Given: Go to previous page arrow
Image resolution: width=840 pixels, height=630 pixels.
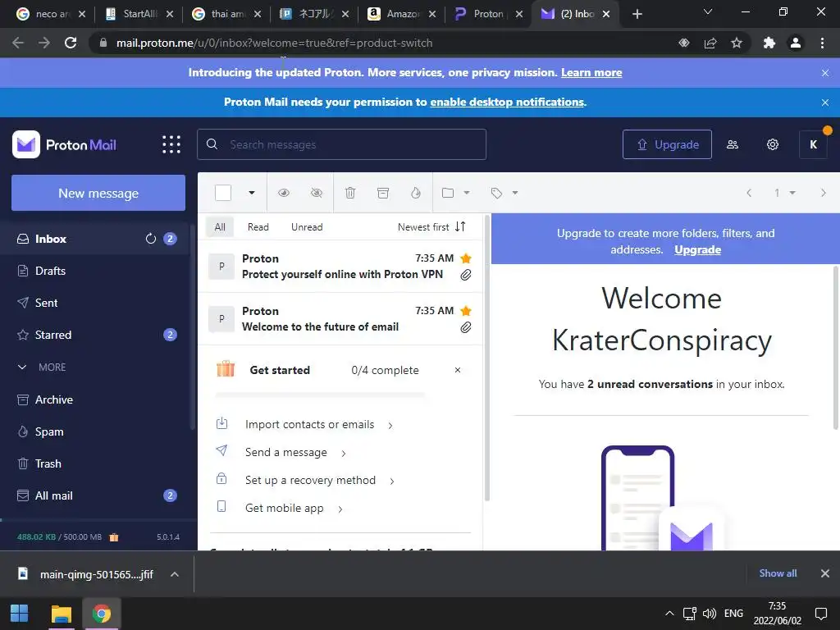Looking at the screenshot, I should (x=749, y=193).
